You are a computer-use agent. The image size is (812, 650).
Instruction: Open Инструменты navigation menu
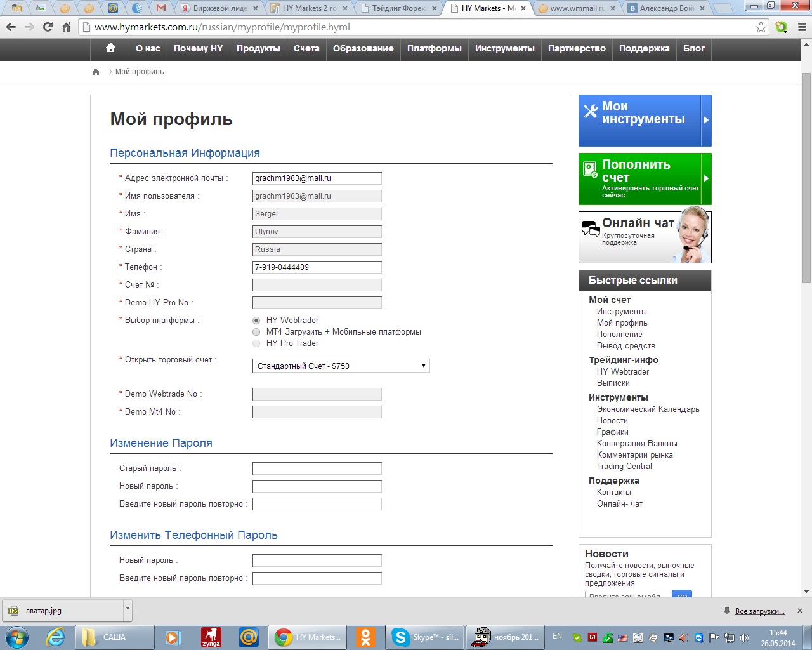pyautogui.click(x=505, y=48)
